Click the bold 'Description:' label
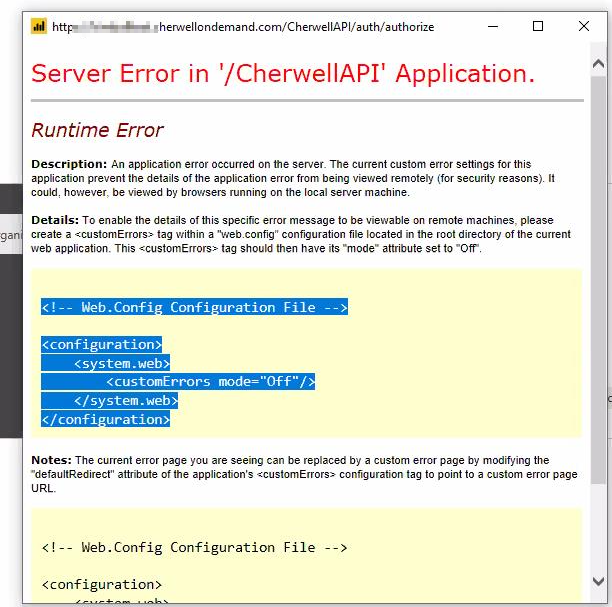This screenshot has width=612, height=607. (x=68, y=163)
